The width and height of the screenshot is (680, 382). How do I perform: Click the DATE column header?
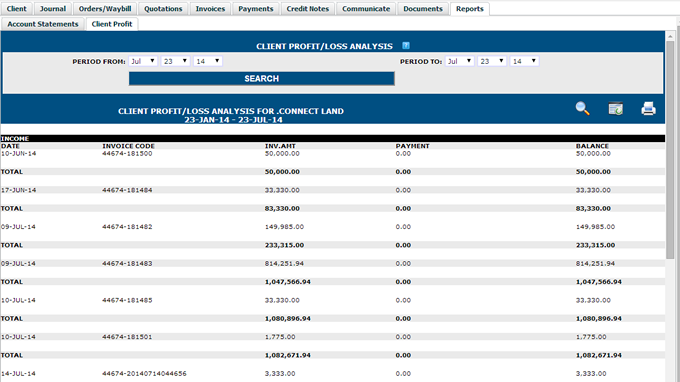point(10,146)
